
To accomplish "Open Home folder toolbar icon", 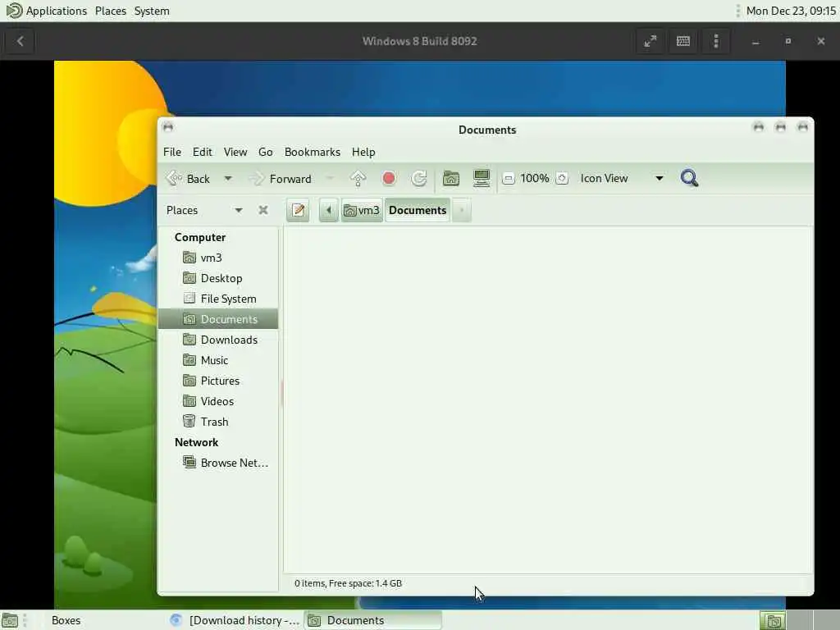I will coord(451,178).
